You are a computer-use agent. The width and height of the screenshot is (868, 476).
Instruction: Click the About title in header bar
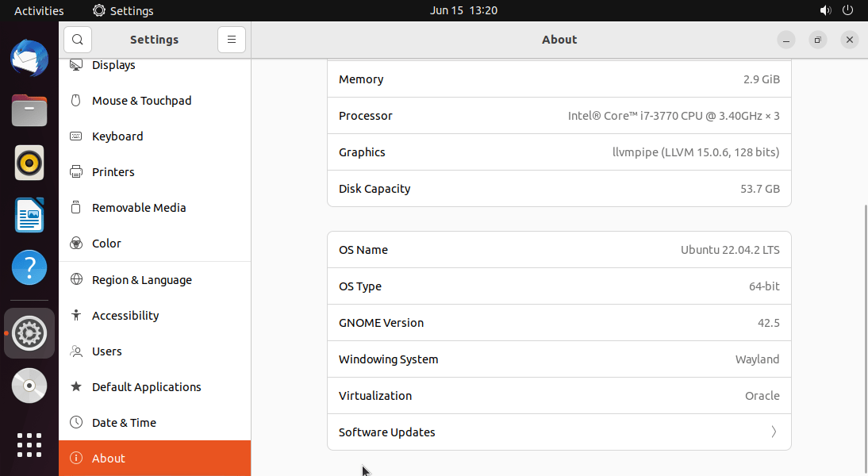[x=559, y=40]
